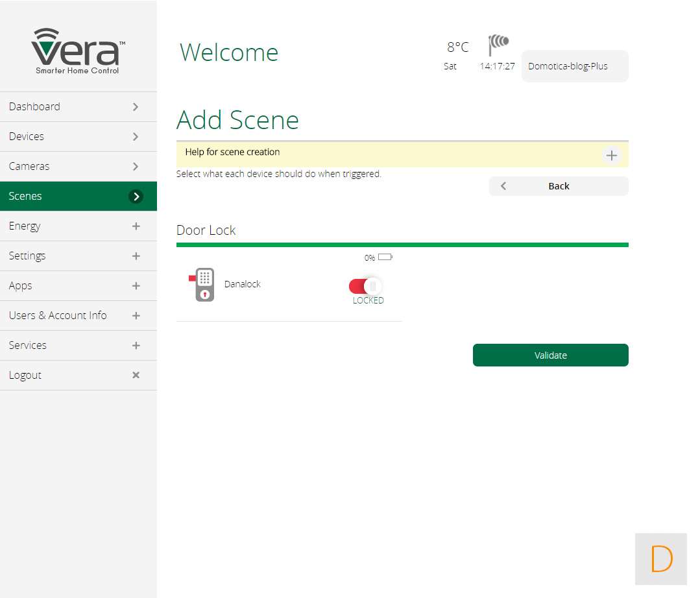Click the windsock weather icon

coord(498,44)
